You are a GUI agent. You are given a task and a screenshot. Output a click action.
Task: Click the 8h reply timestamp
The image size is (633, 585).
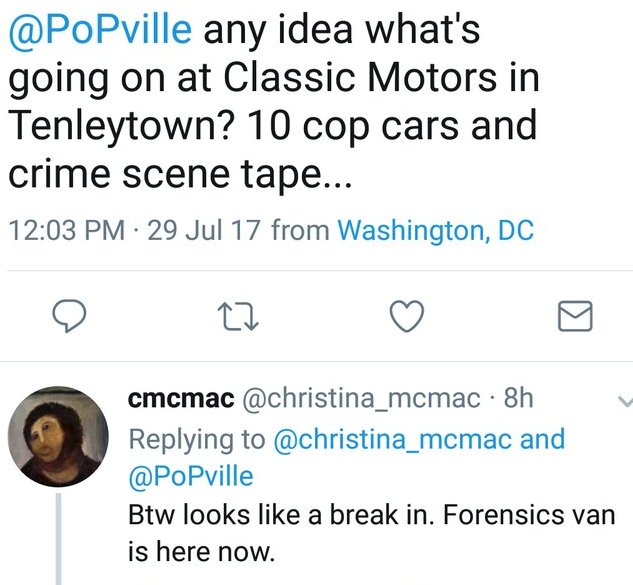[519, 399]
